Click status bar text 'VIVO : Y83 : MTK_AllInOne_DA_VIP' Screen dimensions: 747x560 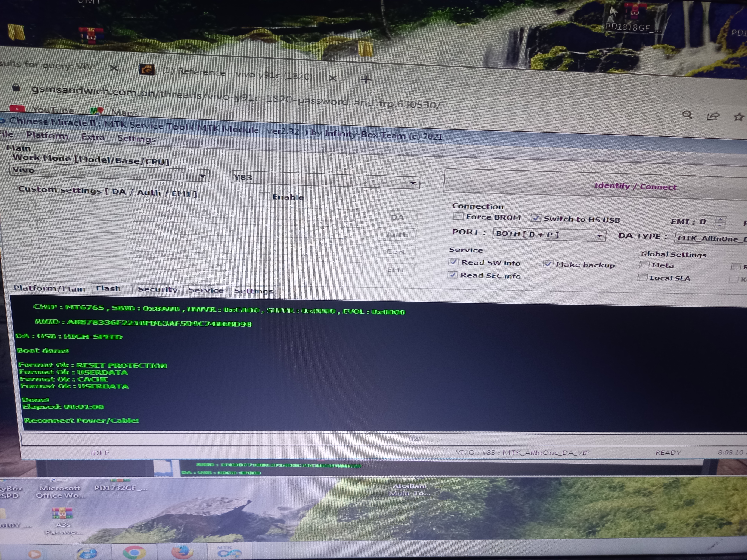pyautogui.click(x=522, y=452)
